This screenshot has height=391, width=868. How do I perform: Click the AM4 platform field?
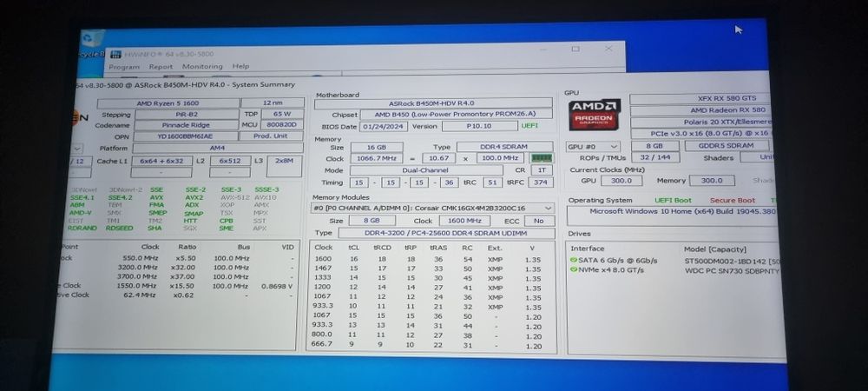pos(218,148)
